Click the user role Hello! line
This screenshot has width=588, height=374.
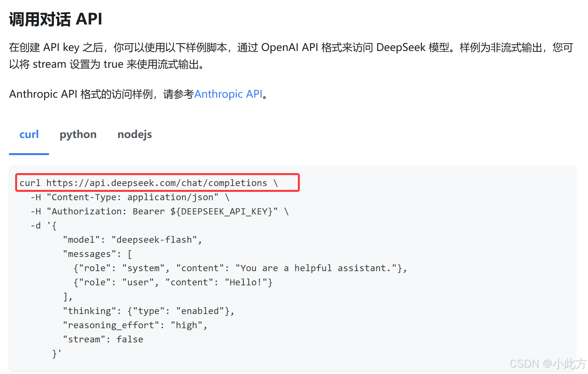point(173,282)
